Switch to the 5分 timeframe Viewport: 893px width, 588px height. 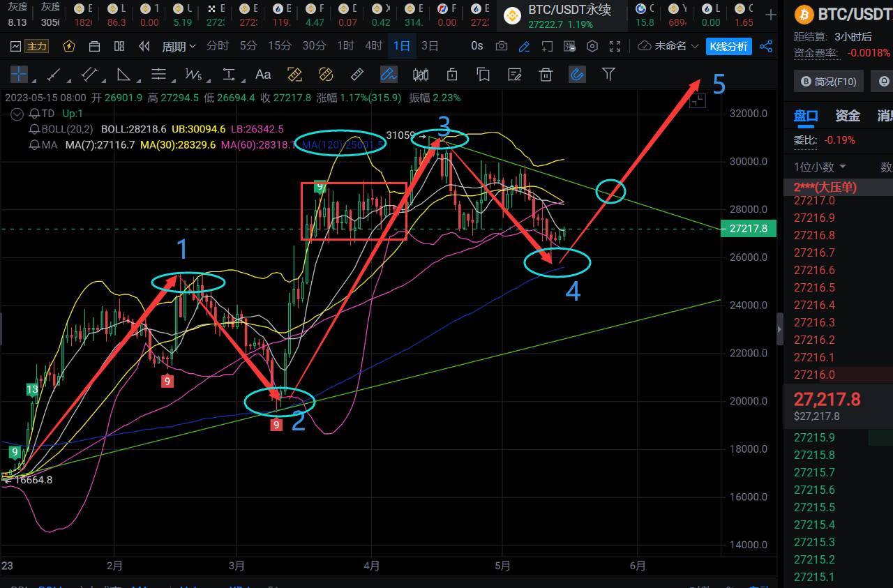248,46
